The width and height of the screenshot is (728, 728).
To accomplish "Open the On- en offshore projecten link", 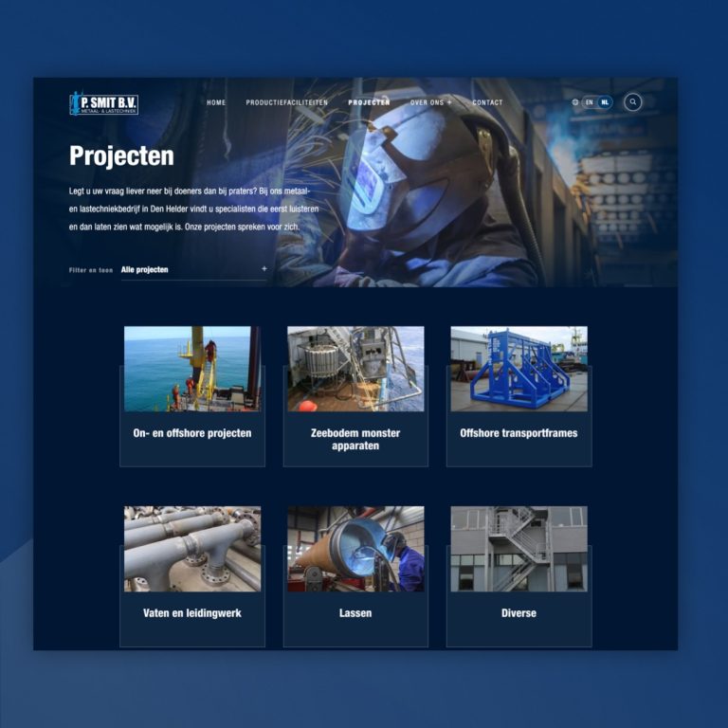I will click(x=192, y=433).
